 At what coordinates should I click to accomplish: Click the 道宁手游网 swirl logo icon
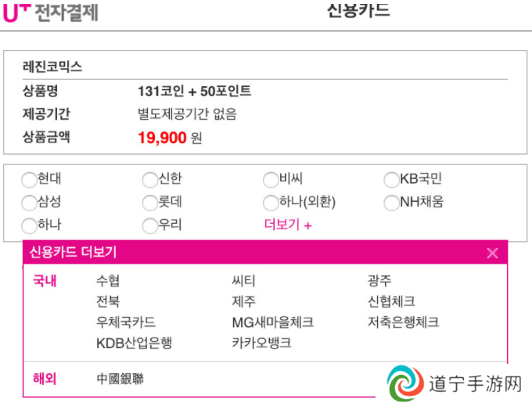pyautogui.click(x=405, y=383)
